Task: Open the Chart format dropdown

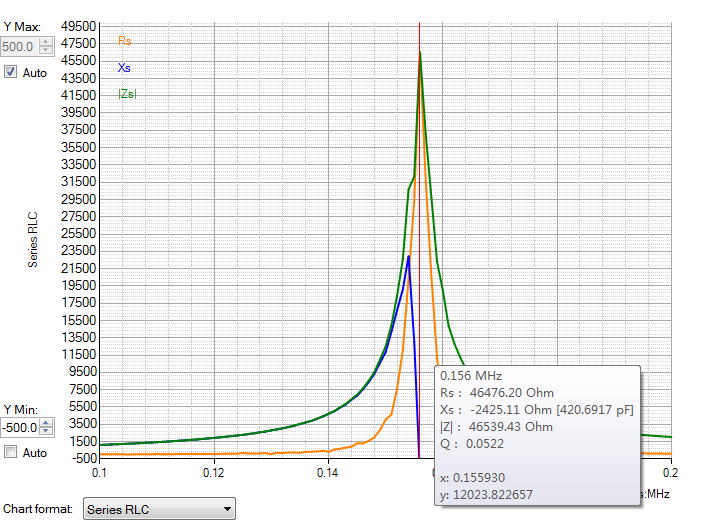Action: pyautogui.click(x=159, y=510)
